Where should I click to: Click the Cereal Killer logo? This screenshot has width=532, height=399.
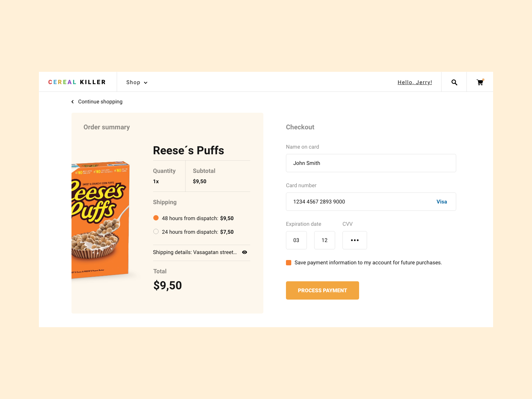pyautogui.click(x=77, y=82)
